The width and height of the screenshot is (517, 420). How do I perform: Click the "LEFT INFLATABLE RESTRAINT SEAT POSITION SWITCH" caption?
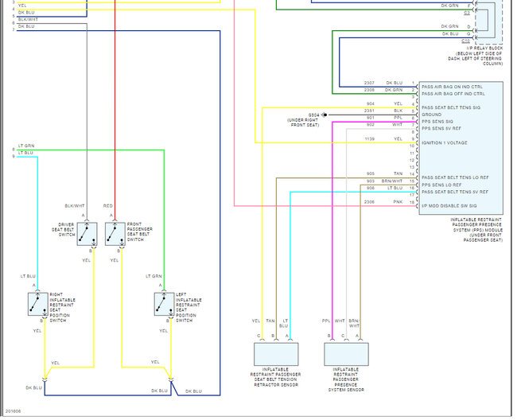click(x=189, y=307)
